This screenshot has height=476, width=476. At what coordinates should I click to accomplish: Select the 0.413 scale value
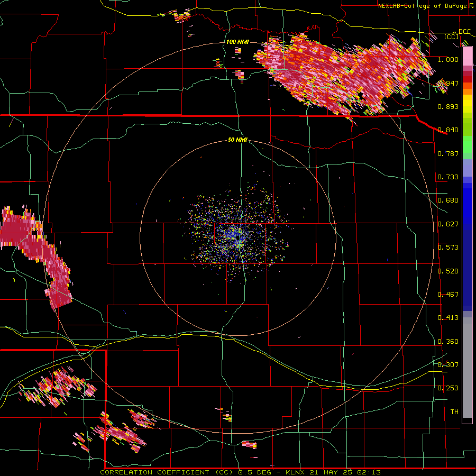pyautogui.click(x=448, y=318)
